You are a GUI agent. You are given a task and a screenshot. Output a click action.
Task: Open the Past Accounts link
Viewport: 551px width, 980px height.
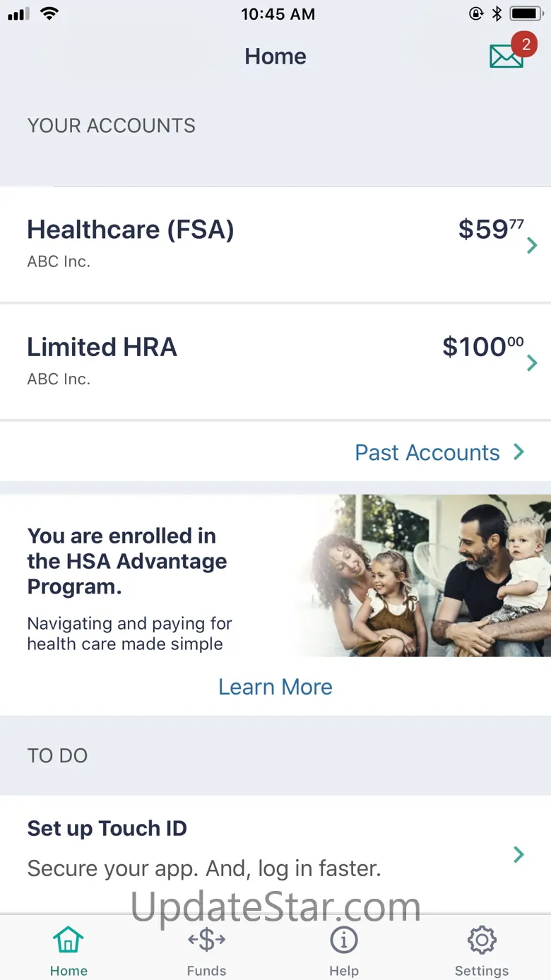pos(427,452)
